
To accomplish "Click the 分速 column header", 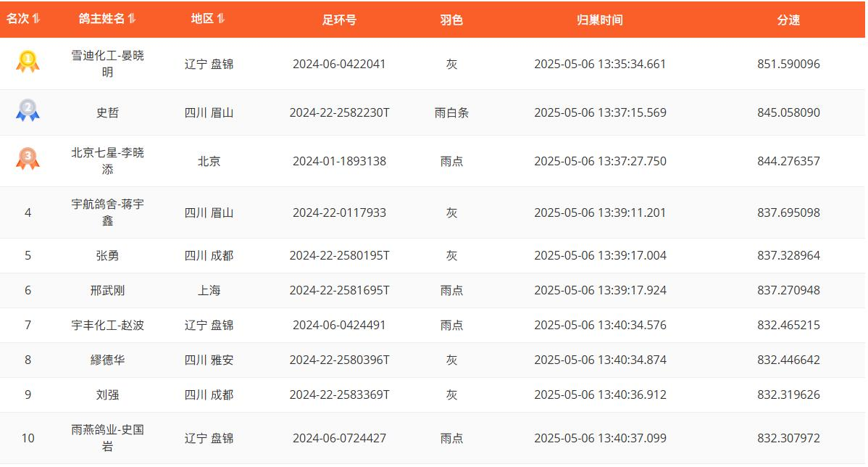I will pos(788,20).
